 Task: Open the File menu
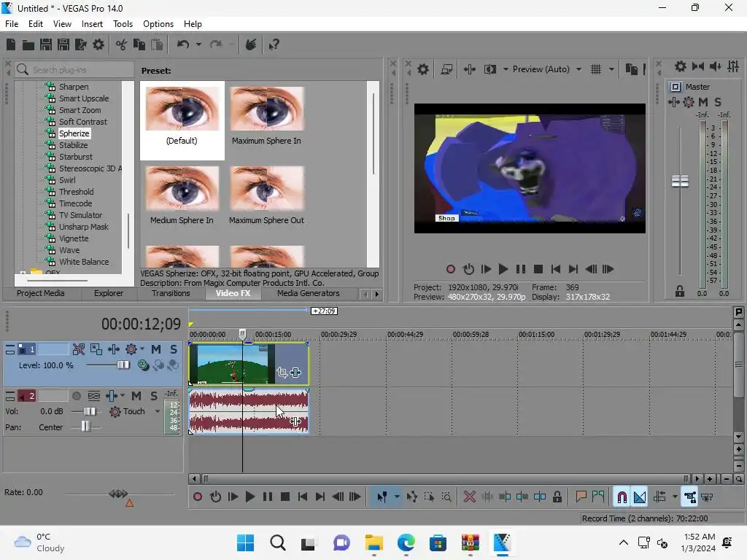(12, 24)
